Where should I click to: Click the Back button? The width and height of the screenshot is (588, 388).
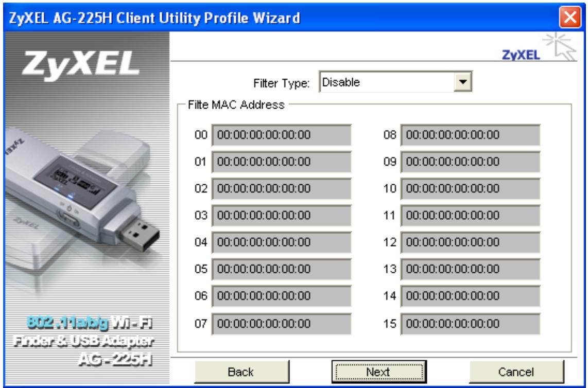click(x=241, y=372)
